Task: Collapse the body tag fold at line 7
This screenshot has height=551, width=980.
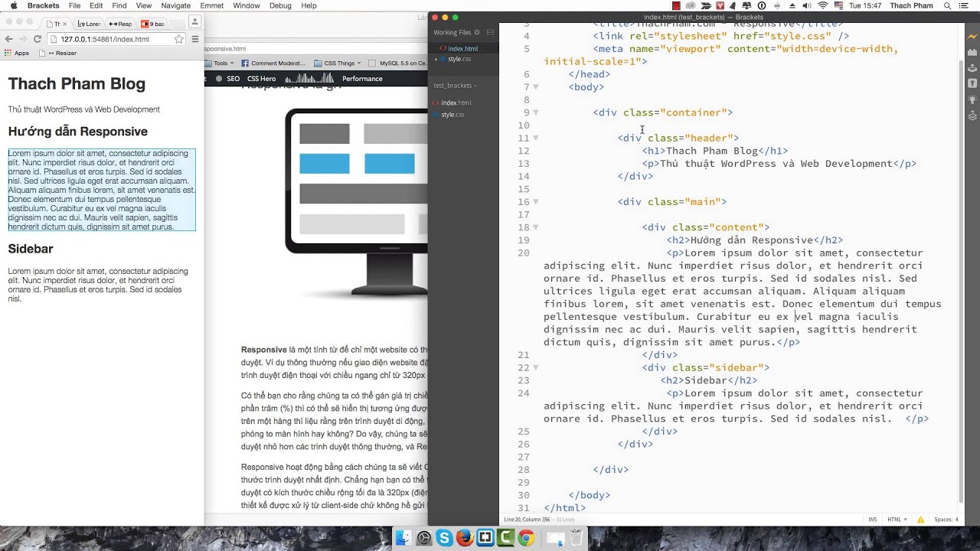Action: [536, 87]
